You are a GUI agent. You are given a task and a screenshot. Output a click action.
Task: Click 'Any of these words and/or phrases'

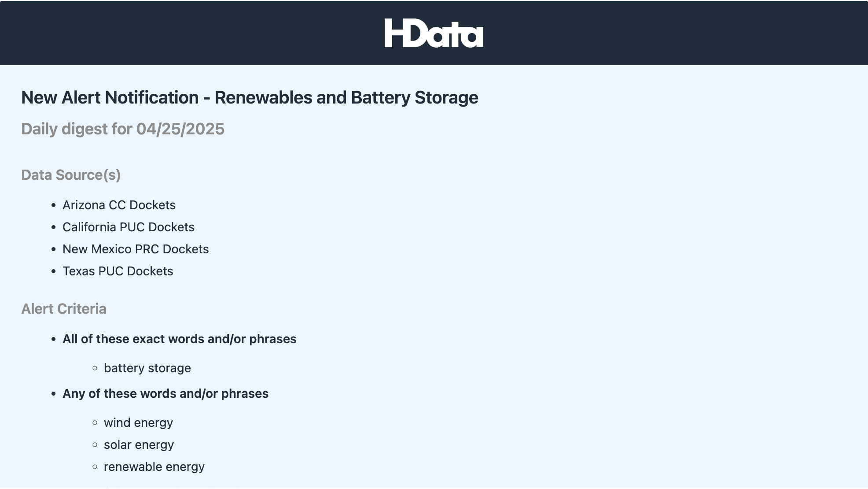coord(165,393)
